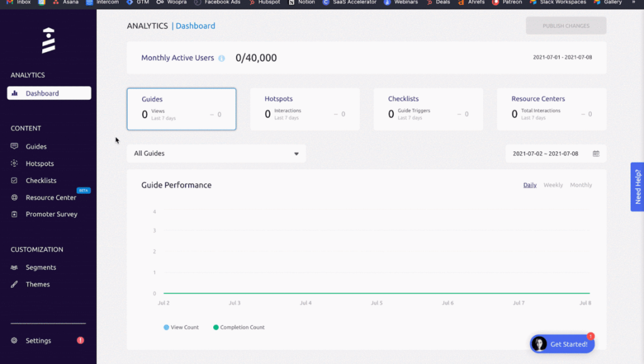The image size is (644, 364).
Task: Select the Promoter Survey icon
Action: pyautogui.click(x=13, y=214)
